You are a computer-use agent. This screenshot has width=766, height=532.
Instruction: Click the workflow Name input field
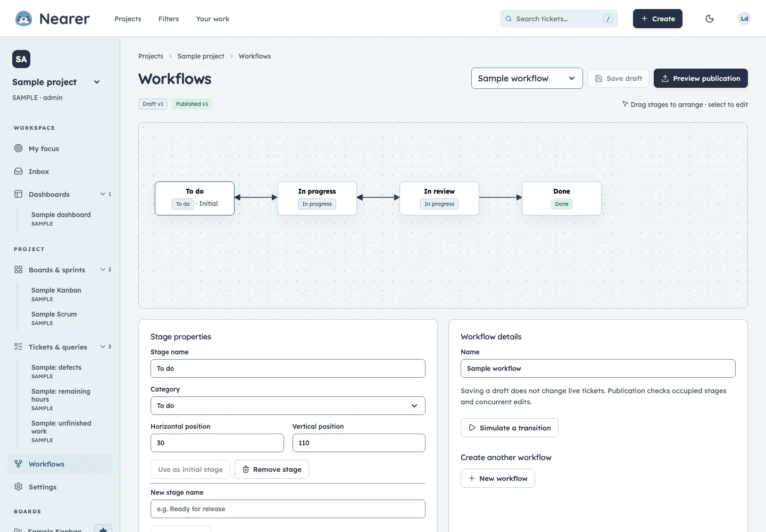pos(598,368)
